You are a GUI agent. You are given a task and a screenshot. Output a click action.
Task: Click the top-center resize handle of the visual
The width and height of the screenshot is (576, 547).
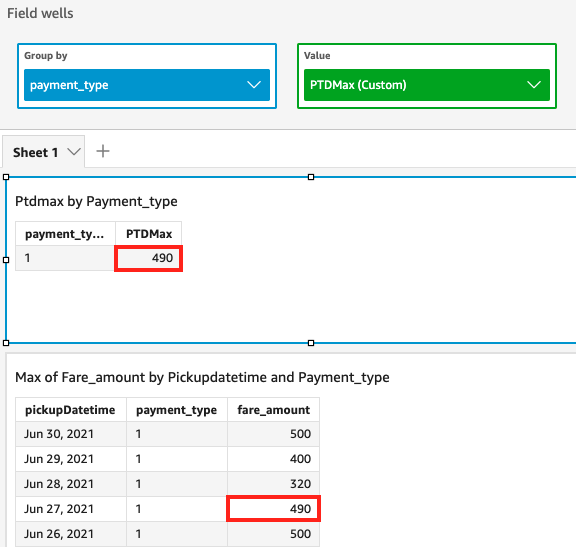pos(311,177)
